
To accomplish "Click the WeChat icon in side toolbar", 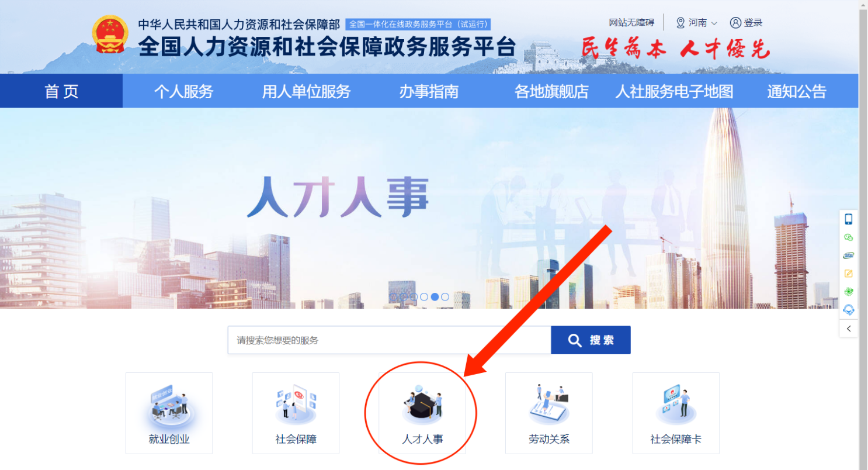I will pyautogui.click(x=849, y=237).
